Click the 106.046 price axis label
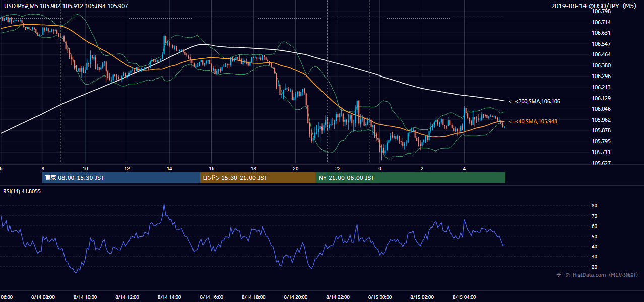The image size is (644, 302). 601,109
